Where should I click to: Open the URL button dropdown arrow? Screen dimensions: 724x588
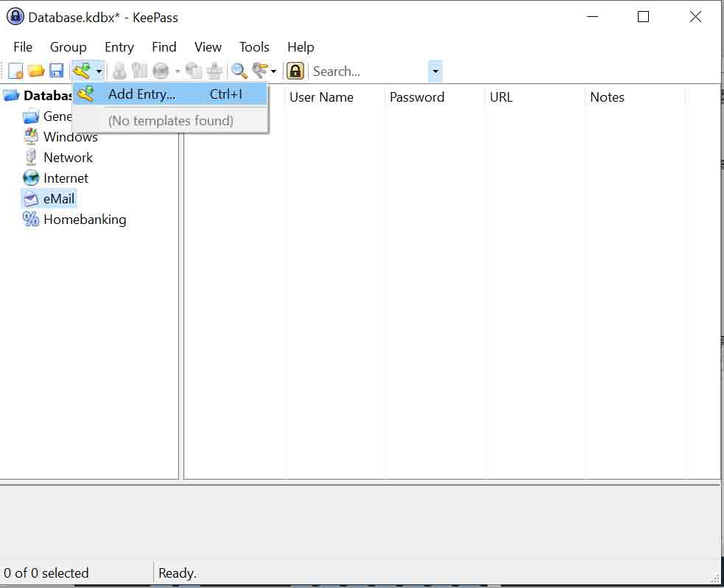tap(178, 71)
